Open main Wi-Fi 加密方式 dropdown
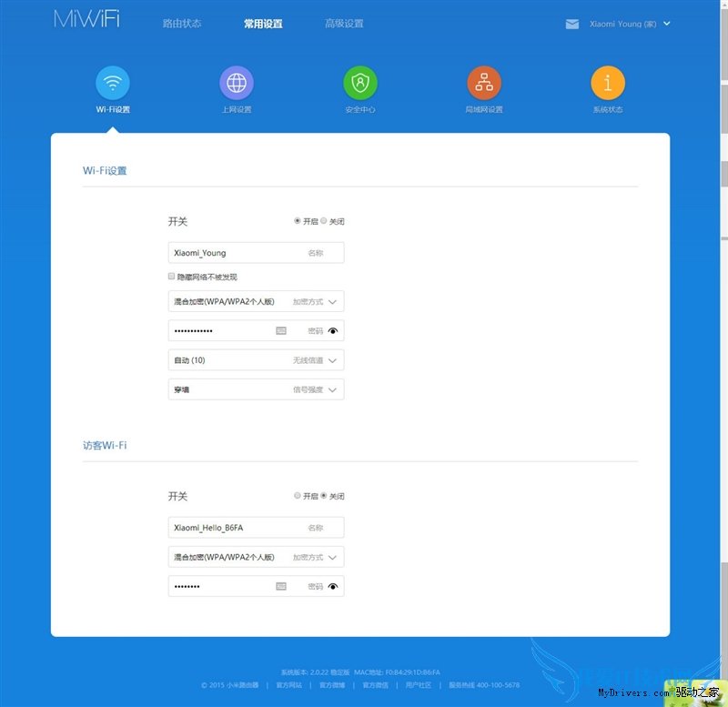Screen dimensions: 728x707 pyautogui.click(x=256, y=302)
